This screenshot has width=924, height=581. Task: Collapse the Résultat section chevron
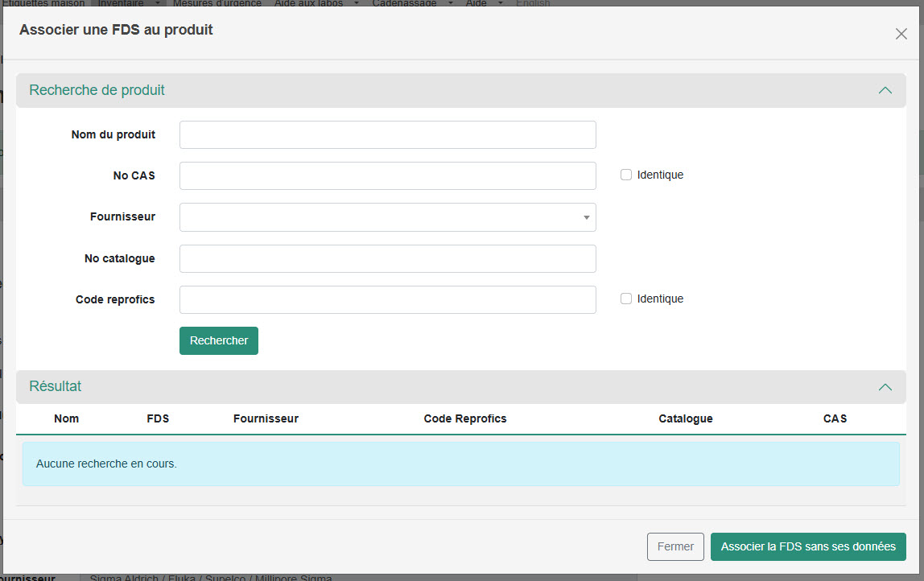[x=885, y=387]
